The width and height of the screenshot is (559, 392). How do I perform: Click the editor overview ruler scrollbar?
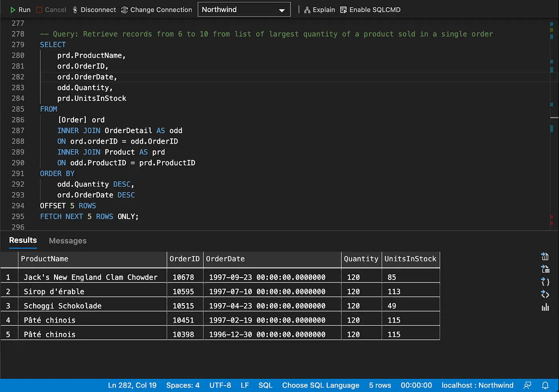tap(553, 124)
